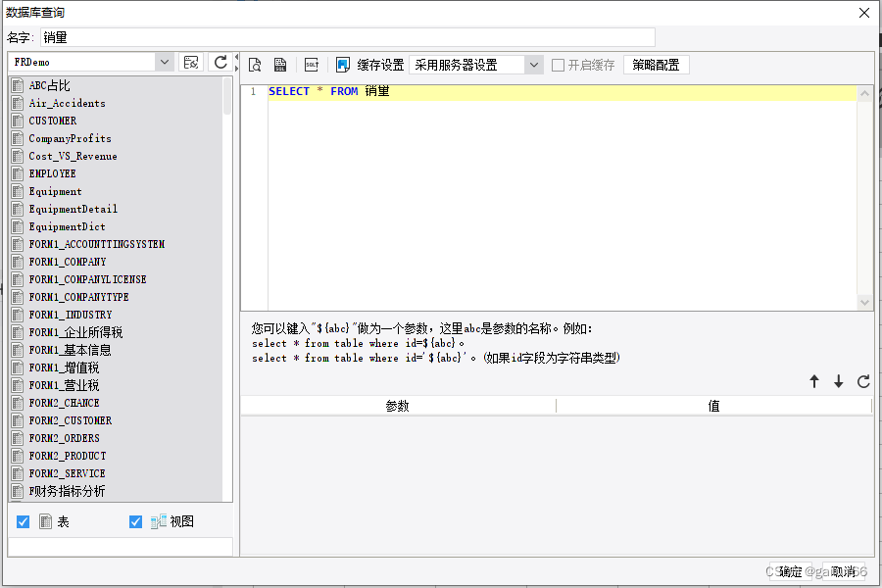
Task: Open the 采用服务器设置 cache dropdown
Action: [x=534, y=66]
